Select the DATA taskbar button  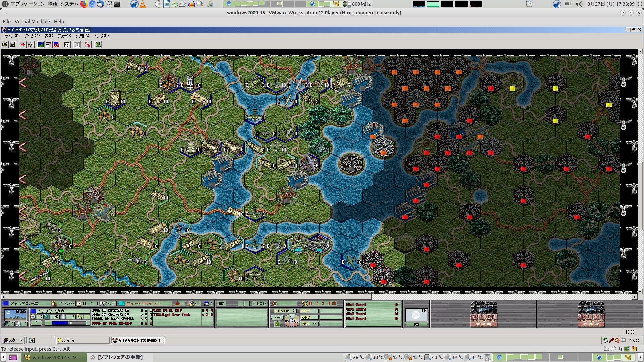(83, 340)
